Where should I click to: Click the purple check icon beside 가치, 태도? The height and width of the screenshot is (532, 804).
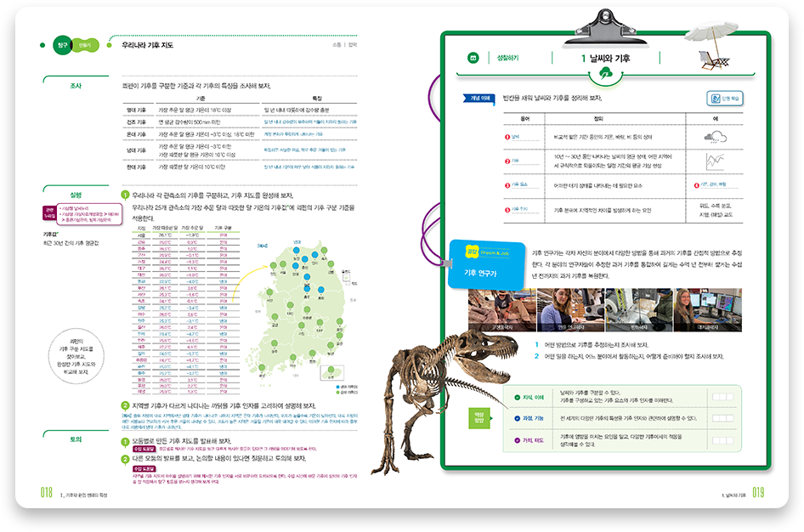(x=518, y=440)
